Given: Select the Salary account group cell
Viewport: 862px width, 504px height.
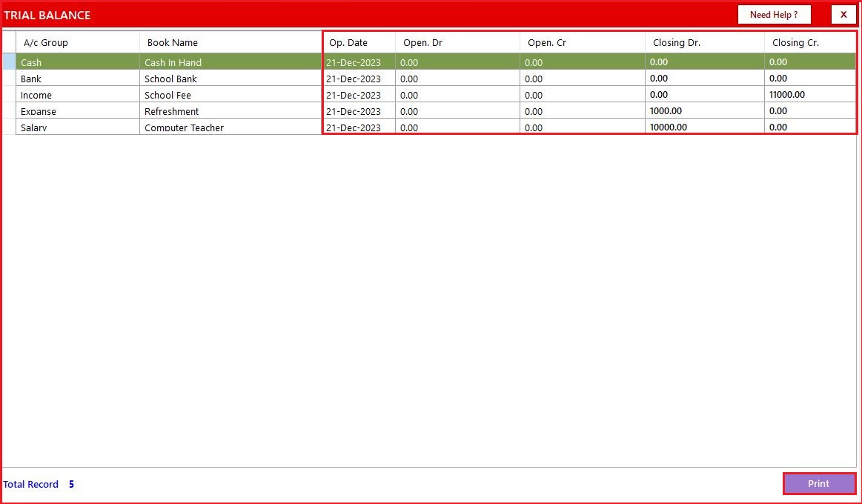Looking at the screenshot, I should (78, 127).
